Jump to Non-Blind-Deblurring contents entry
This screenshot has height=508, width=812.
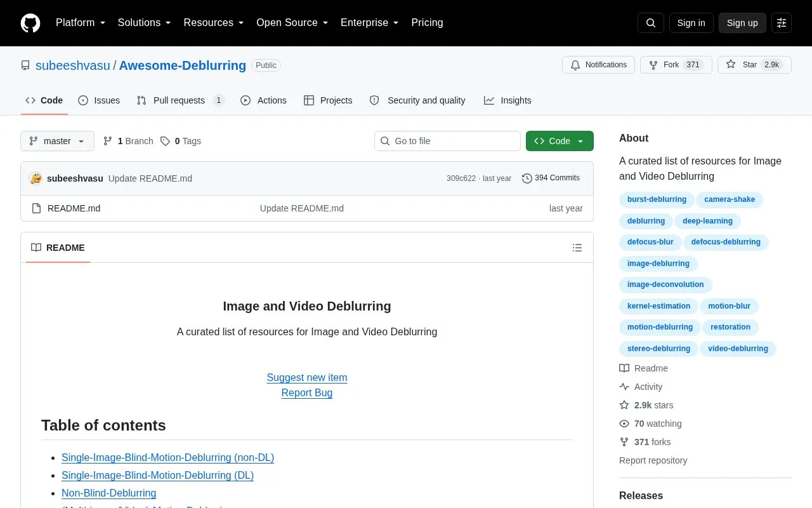(x=108, y=493)
